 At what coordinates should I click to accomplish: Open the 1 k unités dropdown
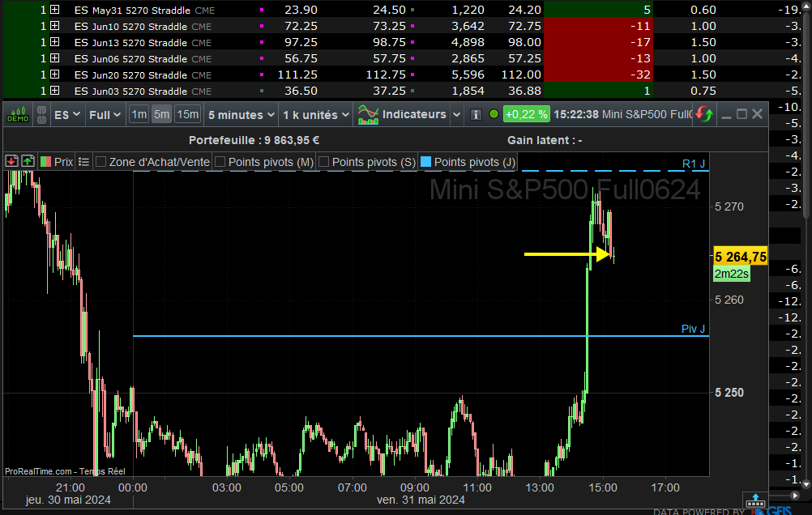click(316, 115)
